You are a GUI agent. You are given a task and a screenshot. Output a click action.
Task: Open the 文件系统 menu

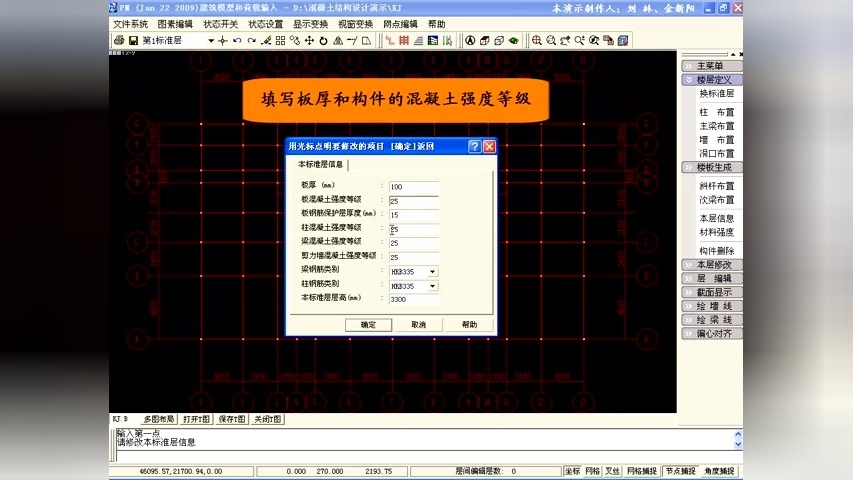tap(131, 24)
